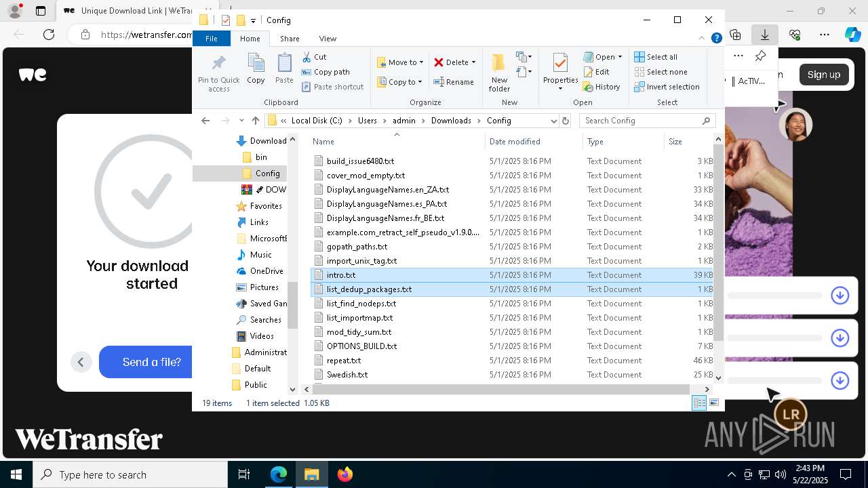868x488 pixels.
Task: Click Edit in Open group
Action: click(596, 72)
